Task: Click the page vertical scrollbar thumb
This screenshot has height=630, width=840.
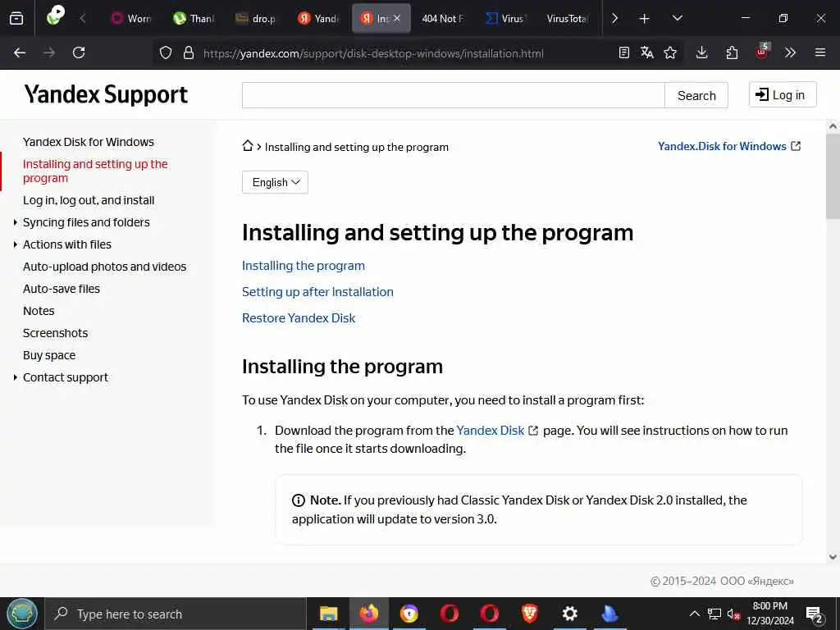Action: click(x=833, y=177)
